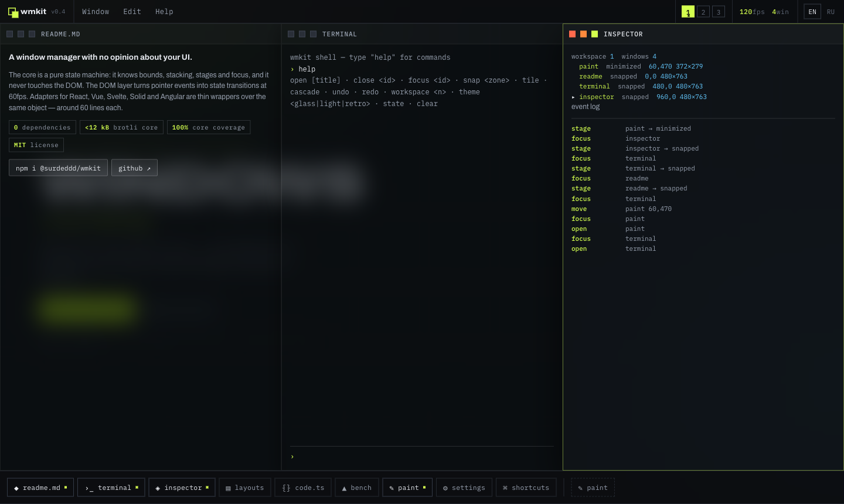Open terminal from the dock
Viewport: 844px width, 504px height.
111,488
